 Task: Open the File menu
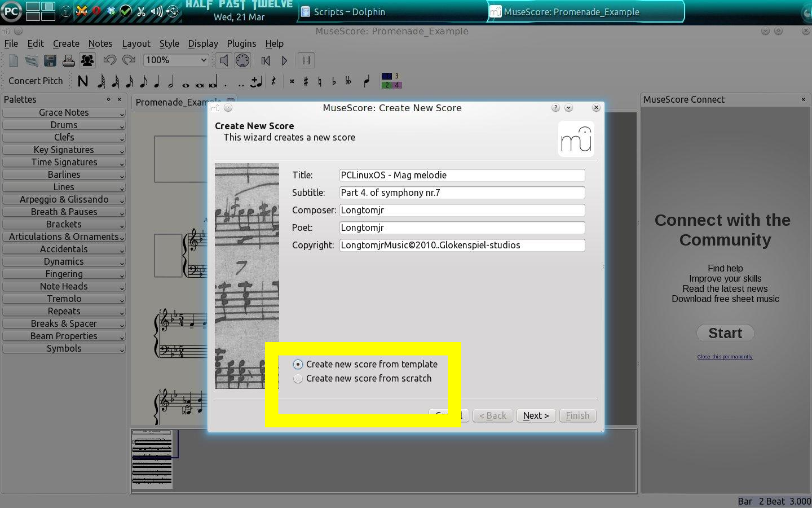[x=11, y=43]
